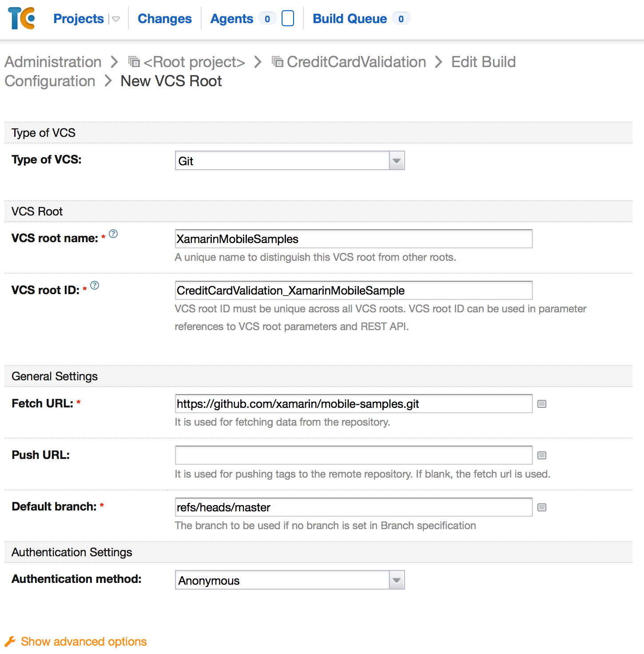The height and width of the screenshot is (654, 644).
Task: Click the Build Queue counter badge
Action: click(400, 19)
